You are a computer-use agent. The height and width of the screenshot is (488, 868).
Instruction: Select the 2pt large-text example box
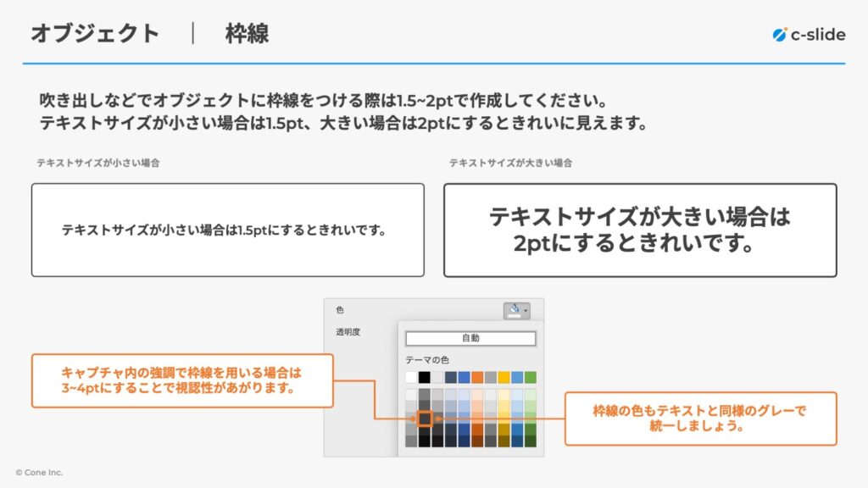pyautogui.click(x=641, y=230)
